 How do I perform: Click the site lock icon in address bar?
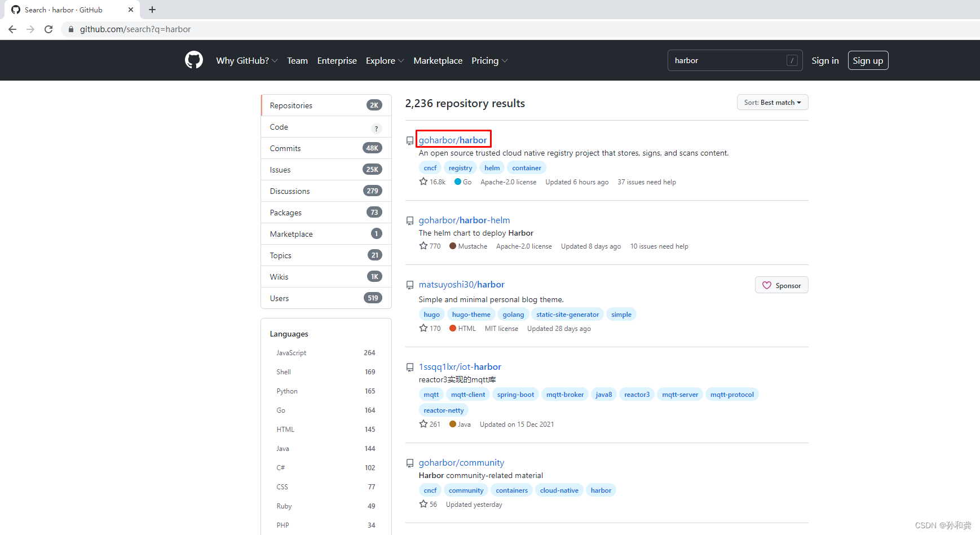click(x=71, y=29)
